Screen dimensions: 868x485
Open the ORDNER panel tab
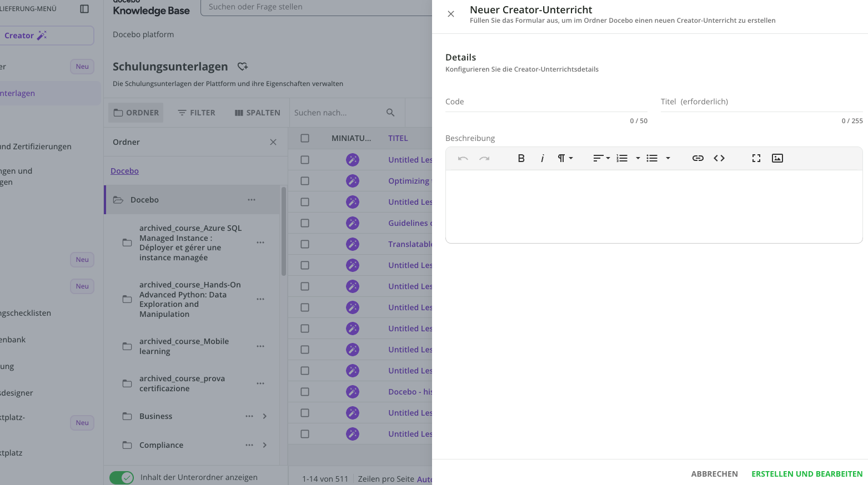136,113
